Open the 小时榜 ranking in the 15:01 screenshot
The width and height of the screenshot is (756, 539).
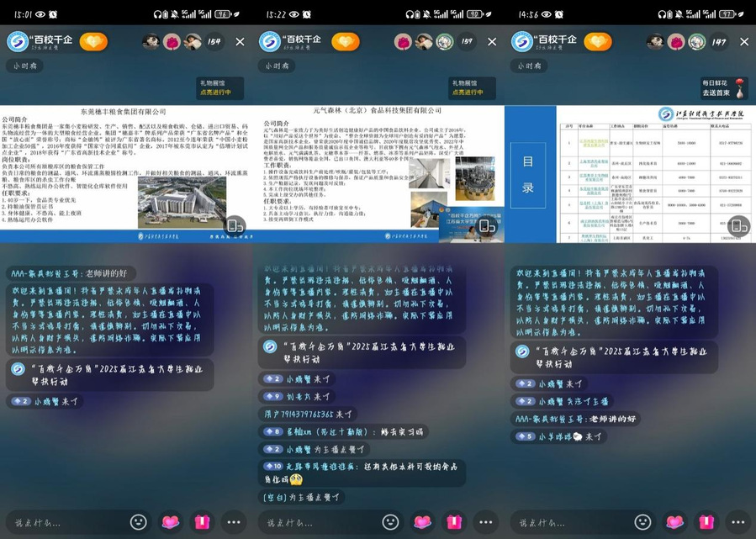pos(24,66)
